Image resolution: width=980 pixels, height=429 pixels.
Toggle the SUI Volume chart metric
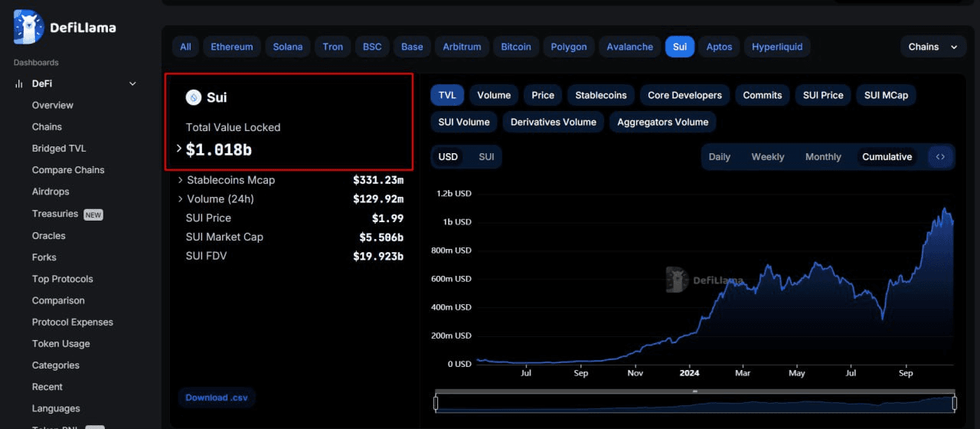click(464, 122)
